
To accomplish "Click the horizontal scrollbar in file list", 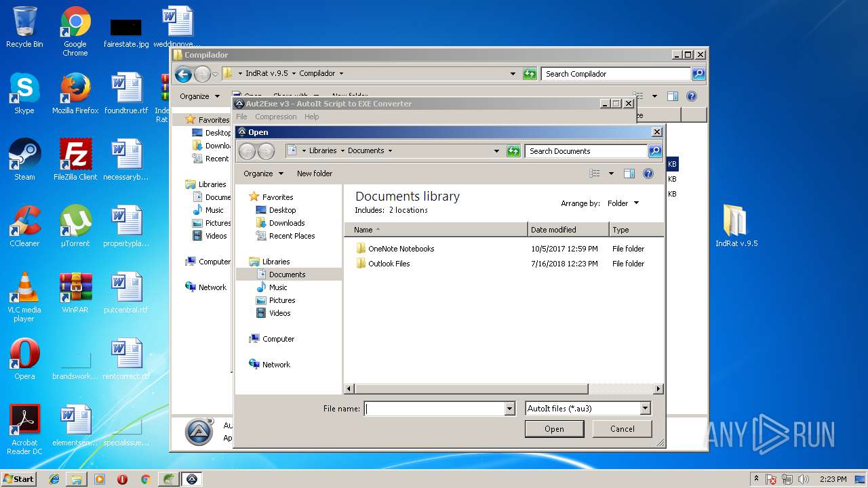I will coord(471,389).
